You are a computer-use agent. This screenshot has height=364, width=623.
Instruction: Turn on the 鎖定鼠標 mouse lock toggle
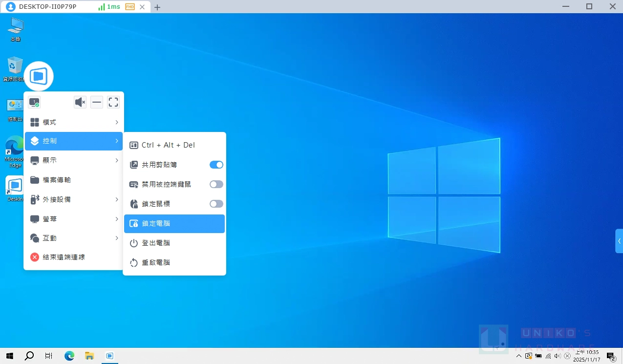tap(216, 204)
